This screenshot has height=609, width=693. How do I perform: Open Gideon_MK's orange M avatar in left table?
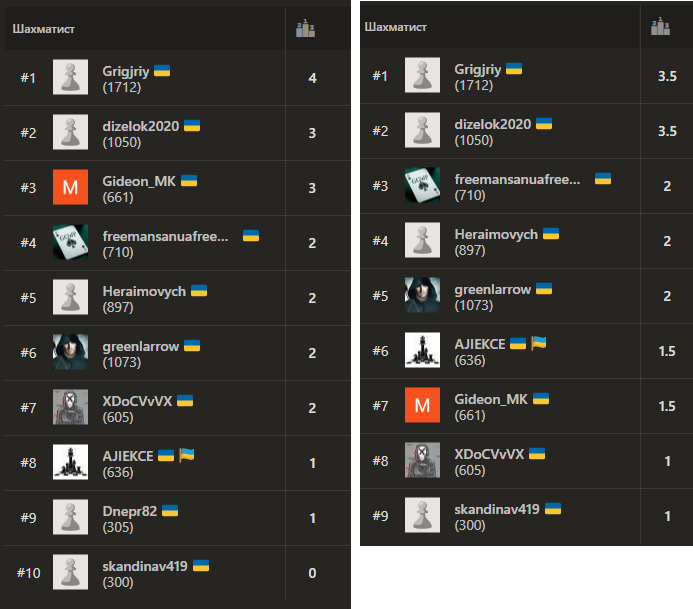(70, 187)
